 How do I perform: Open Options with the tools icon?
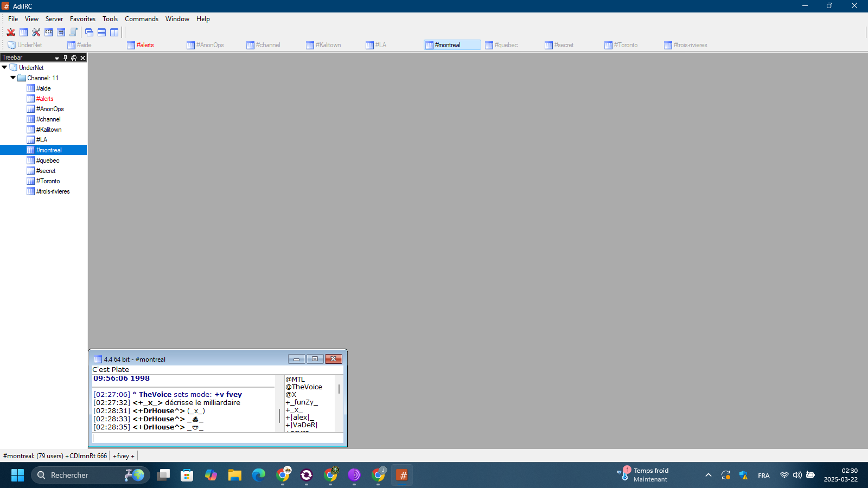pos(36,33)
